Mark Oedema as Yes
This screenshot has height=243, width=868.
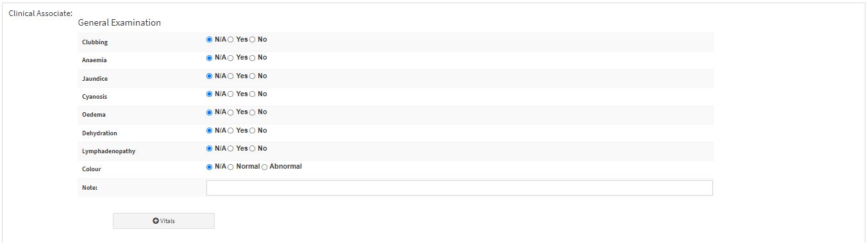(231, 112)
